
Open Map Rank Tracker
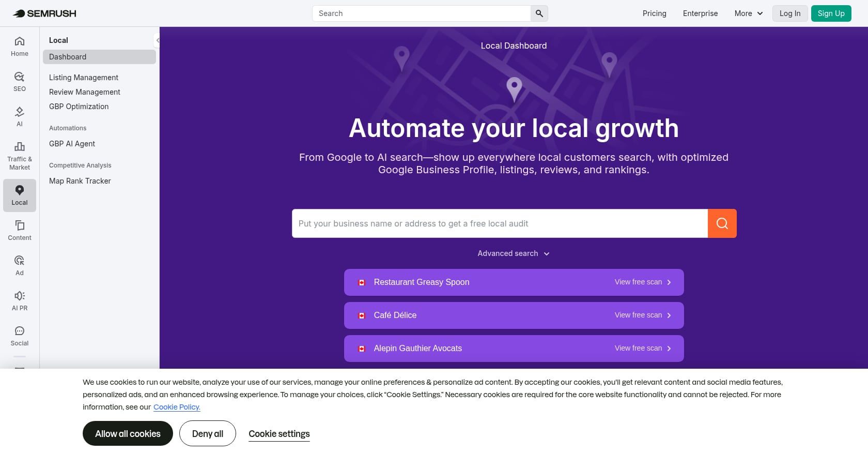click(x=80, y=181)
